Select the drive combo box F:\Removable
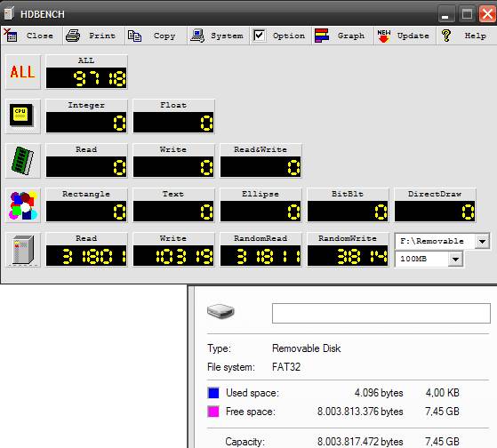This screenshot has height=448, width=497. pos(442,242)
